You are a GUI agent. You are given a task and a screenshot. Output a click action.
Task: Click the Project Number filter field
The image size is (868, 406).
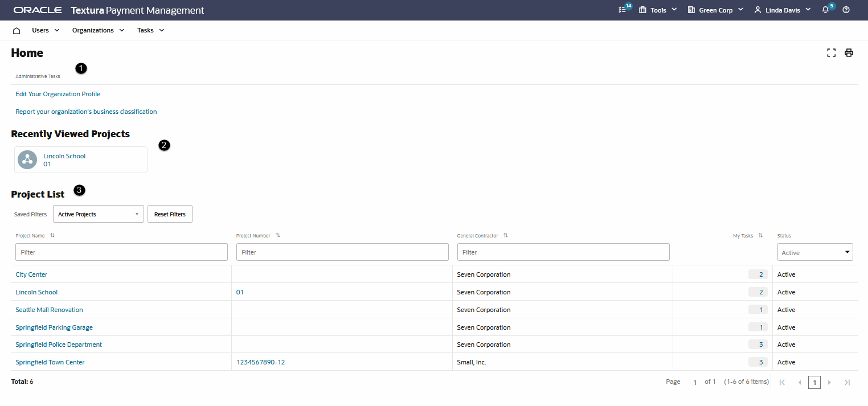[x=342, y=252]
